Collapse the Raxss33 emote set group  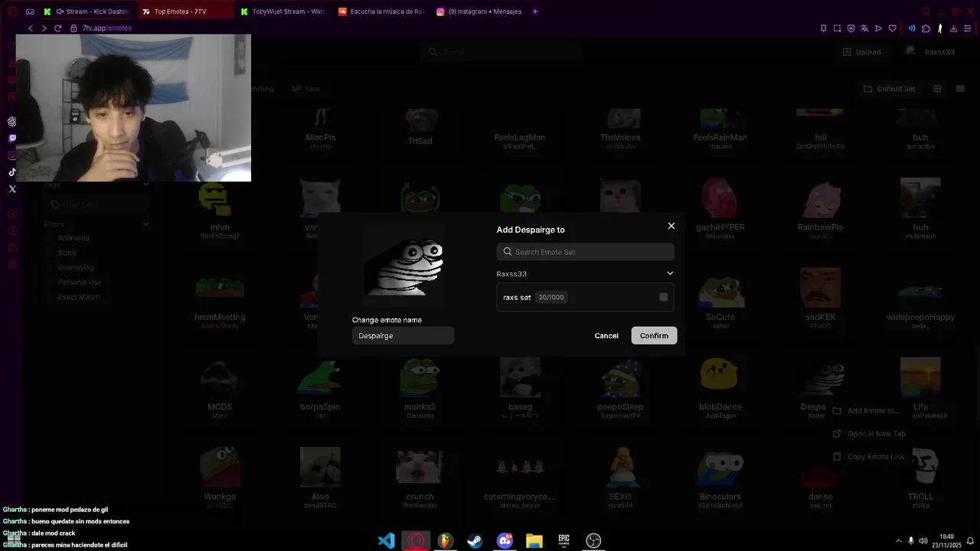coord(670,273)
